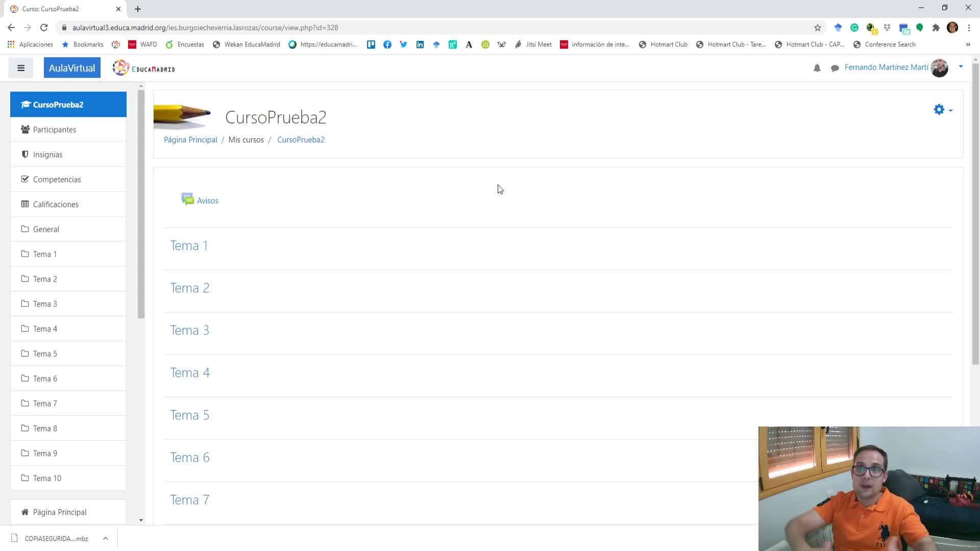Open the Tema 10 sidebar folder
The height and width of the screenshot is (551, 980).
(47, 478)
